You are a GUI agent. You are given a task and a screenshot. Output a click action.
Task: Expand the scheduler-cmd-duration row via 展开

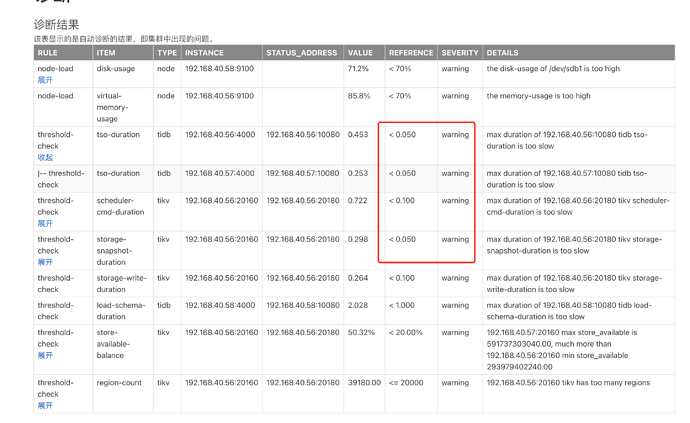(45, 224)
